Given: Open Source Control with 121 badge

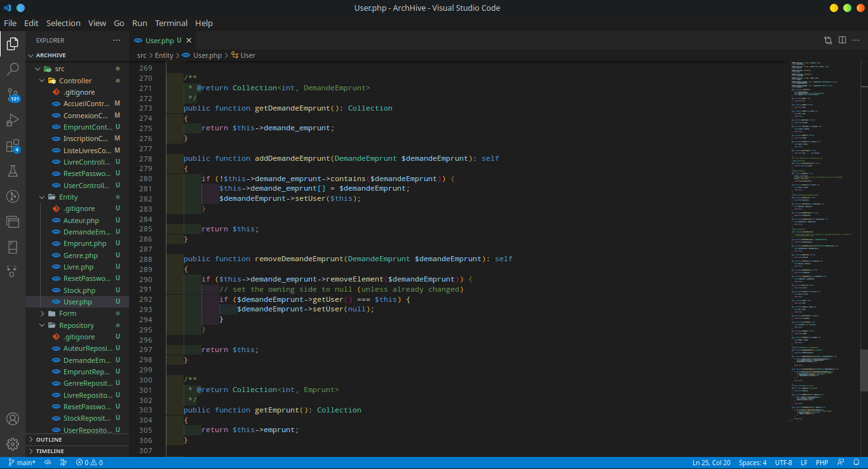Looking at the screenshot, I should (x=13, y=95).
